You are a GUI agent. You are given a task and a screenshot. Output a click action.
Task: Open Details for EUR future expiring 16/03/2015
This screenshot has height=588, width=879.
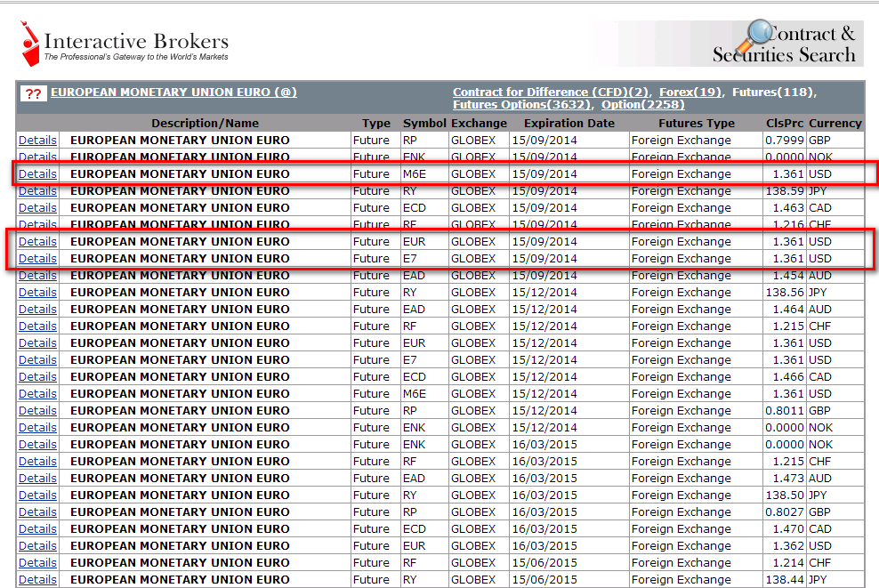pyautogui.click(x=37, y=545)
